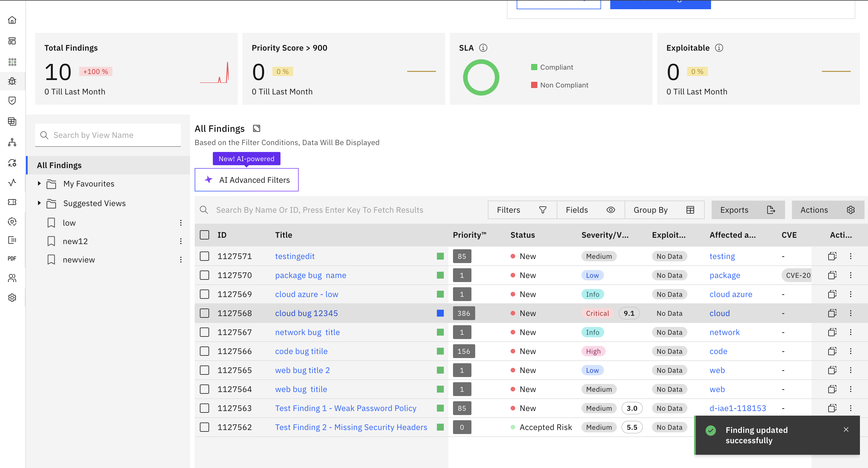Open the cloud bug 12345 finding link
Image resolution: width=868 pixels, height=468 pixels.
pos(306,313)
